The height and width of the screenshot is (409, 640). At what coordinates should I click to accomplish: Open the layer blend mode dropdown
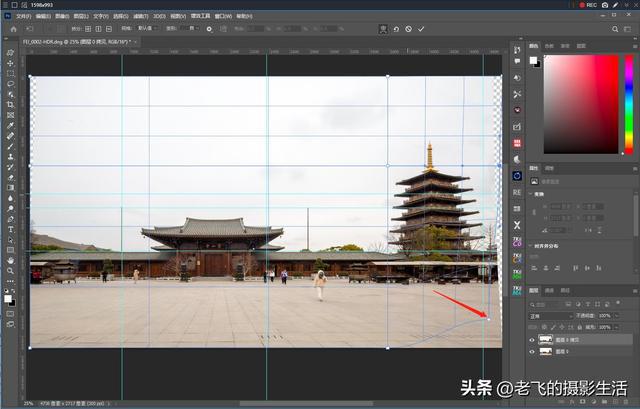[x=551, y=316]
